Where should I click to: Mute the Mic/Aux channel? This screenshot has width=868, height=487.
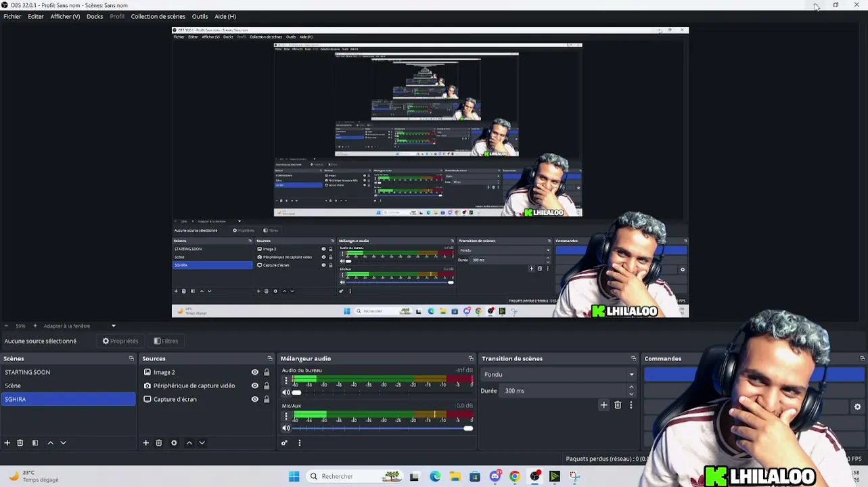click(x=285, y=427)
